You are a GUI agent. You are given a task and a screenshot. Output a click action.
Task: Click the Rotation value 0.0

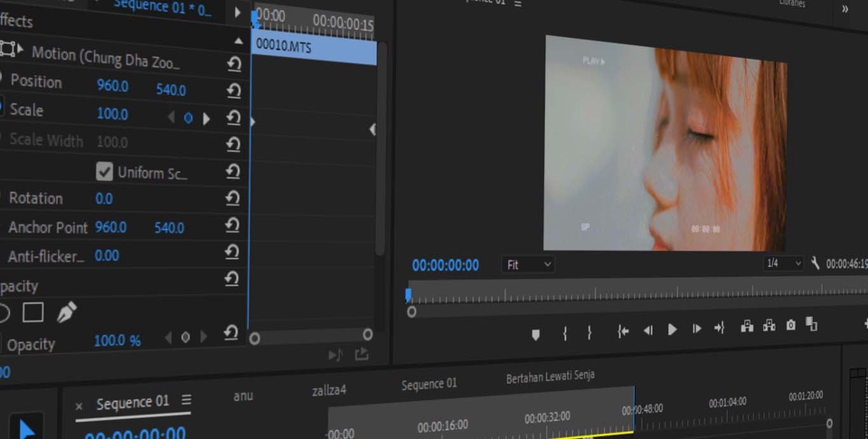103,198
